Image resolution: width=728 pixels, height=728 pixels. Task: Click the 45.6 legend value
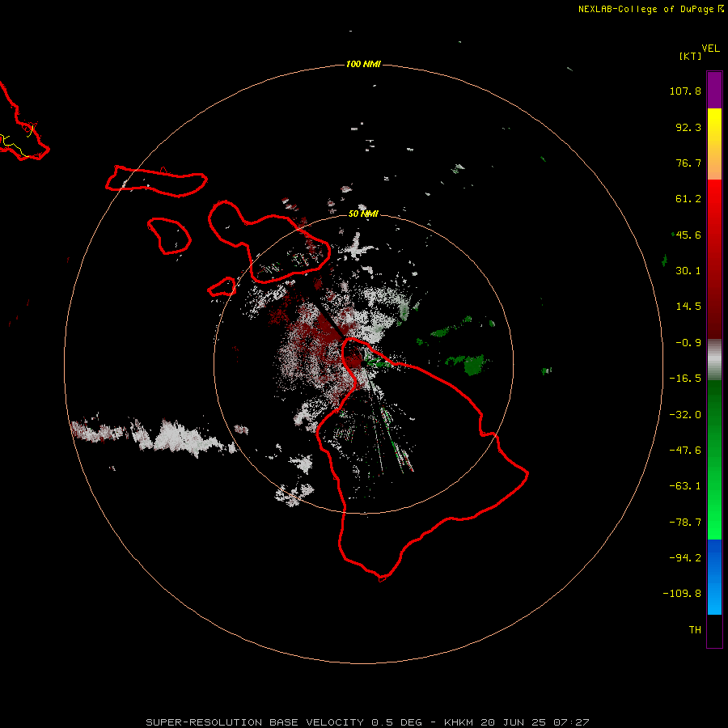[x=688, y=235]
